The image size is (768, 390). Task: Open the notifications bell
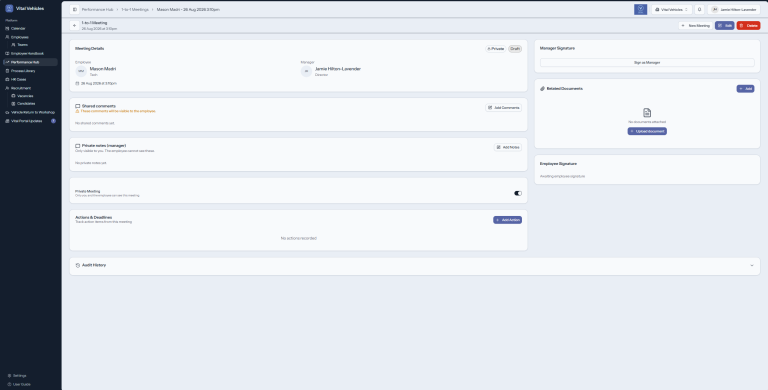click(x=699, y=9)
